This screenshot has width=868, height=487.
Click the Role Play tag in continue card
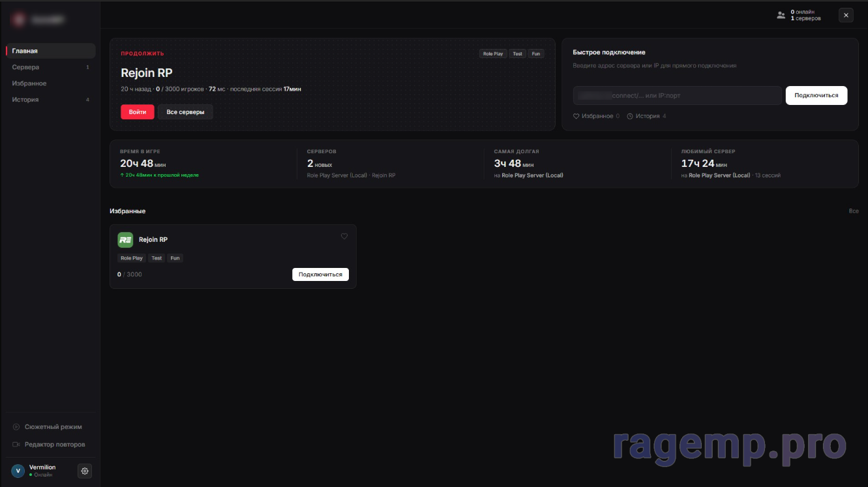tap(493, 53)
